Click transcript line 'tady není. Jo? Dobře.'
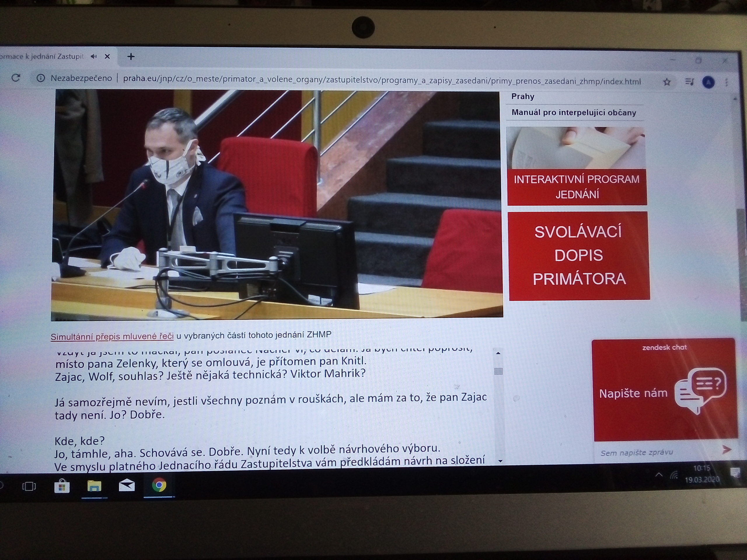This screenshot has width=747, height=560. click(x=110, y=415)
